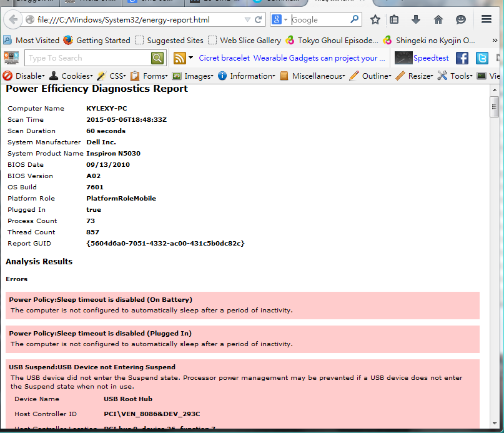Image resolution: width=504 pixels, height=433 pixels.
Task: Click the CSS pencil icon
Action: point(101,76)
